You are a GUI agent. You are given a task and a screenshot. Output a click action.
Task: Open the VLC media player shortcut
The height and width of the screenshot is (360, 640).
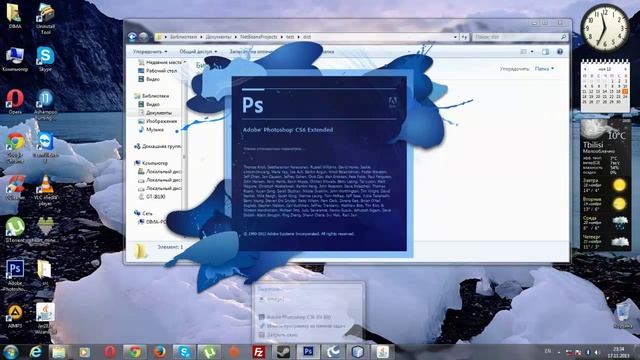tap(45, 190)
